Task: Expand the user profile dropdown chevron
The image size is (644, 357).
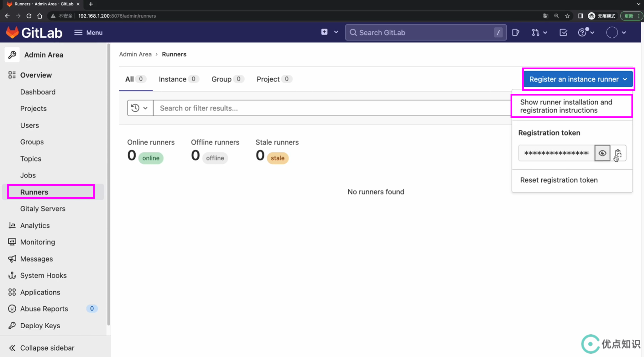Action: 624,32
